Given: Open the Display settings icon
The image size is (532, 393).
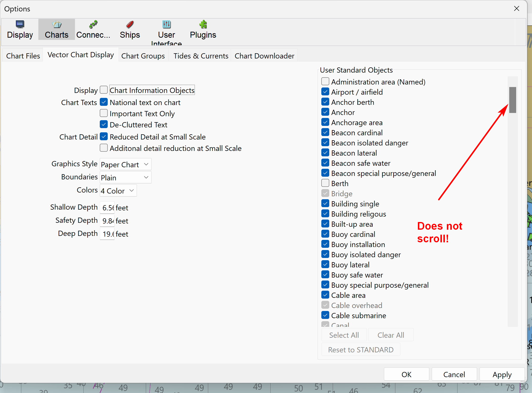Looking at the screenshot, I should point(20,25).
